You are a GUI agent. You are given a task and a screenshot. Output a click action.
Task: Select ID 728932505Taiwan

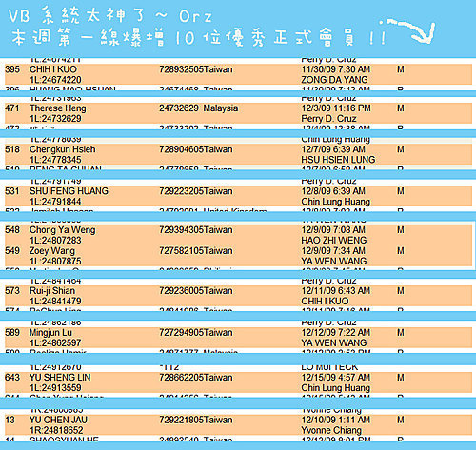coord(196,69)
